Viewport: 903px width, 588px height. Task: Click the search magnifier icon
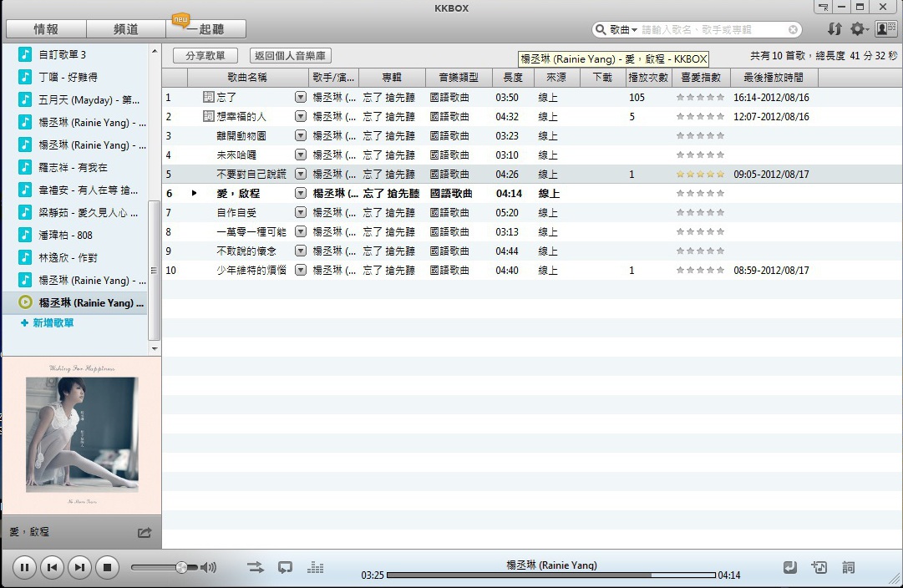pos(601,29)
